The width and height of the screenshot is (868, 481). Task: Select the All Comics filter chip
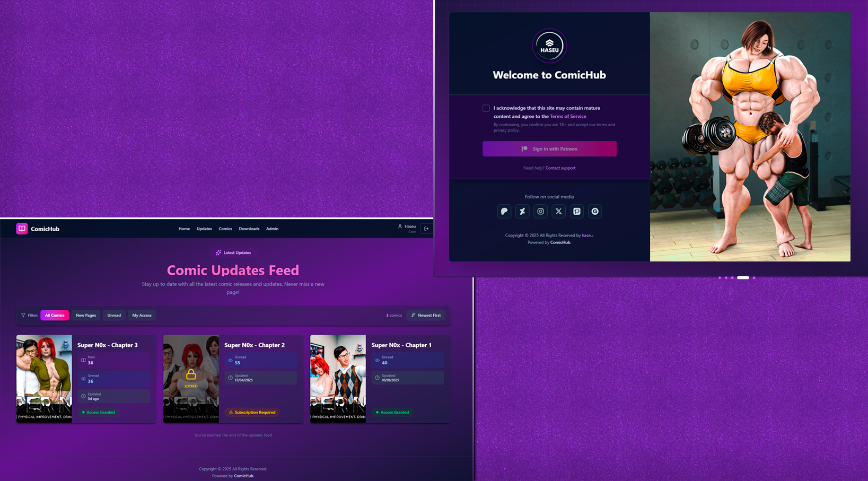tap(55, 316)
